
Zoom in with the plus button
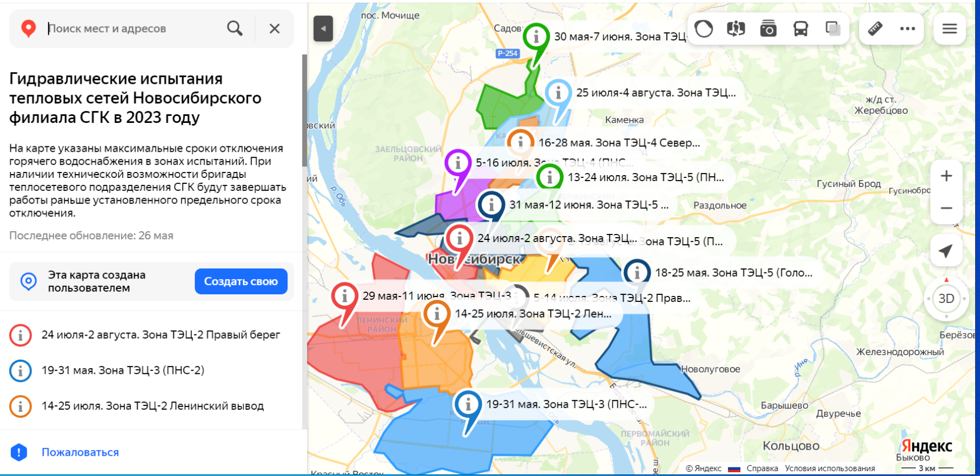(x=946, y=176)
